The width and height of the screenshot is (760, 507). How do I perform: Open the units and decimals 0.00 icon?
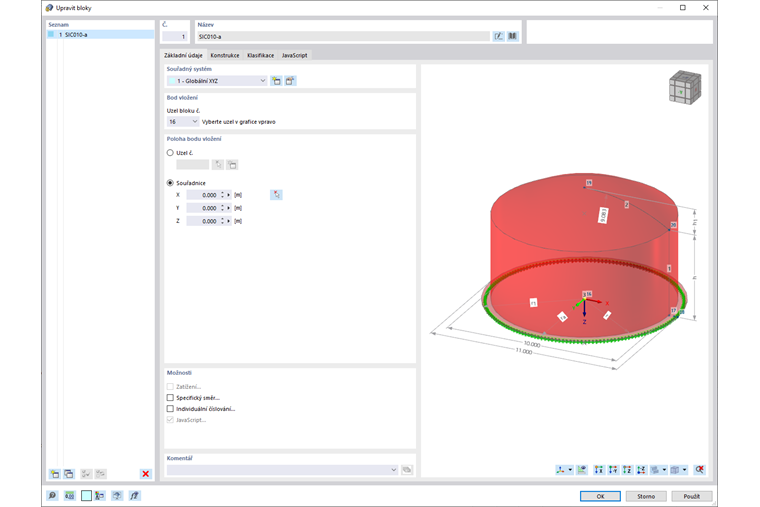coord(70,495)
